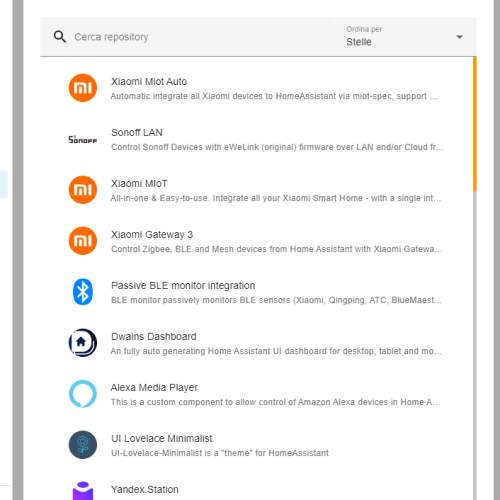Open the Ordina per Stelle dropdown
500x500 pixels.
(x=405, y=37)
